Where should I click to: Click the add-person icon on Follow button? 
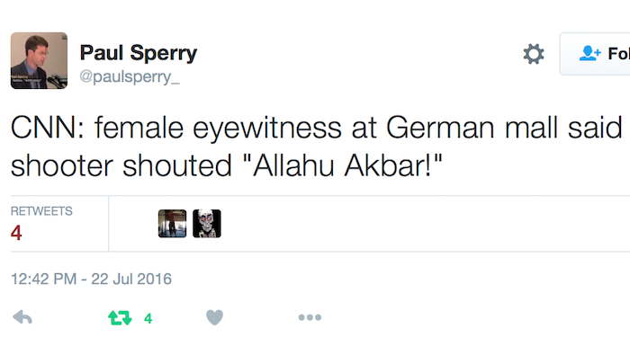pos(589,54)
